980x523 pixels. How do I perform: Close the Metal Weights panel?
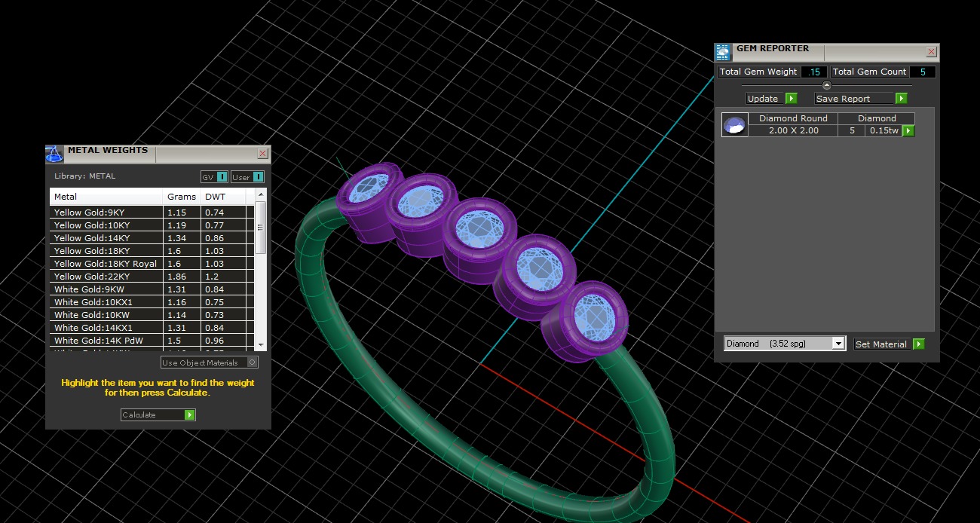point(262,154)
